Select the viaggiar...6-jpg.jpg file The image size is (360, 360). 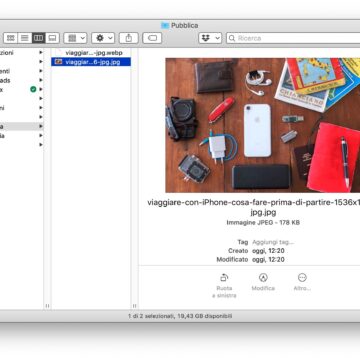pos(91,62)
